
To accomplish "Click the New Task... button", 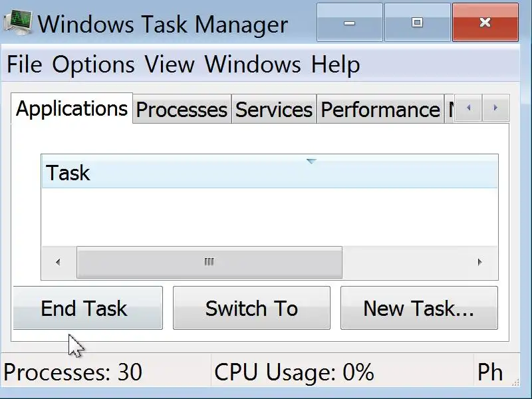I will 419,309.
